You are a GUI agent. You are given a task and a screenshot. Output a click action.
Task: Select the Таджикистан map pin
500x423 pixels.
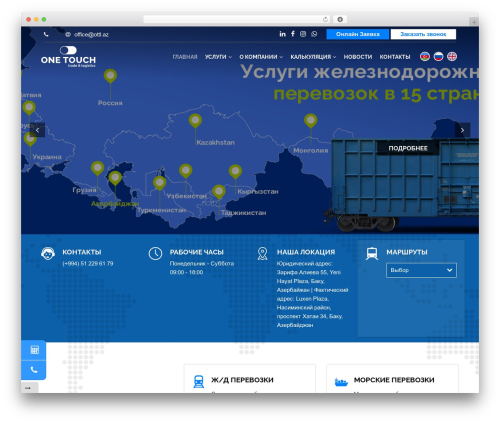pos(219,192)
